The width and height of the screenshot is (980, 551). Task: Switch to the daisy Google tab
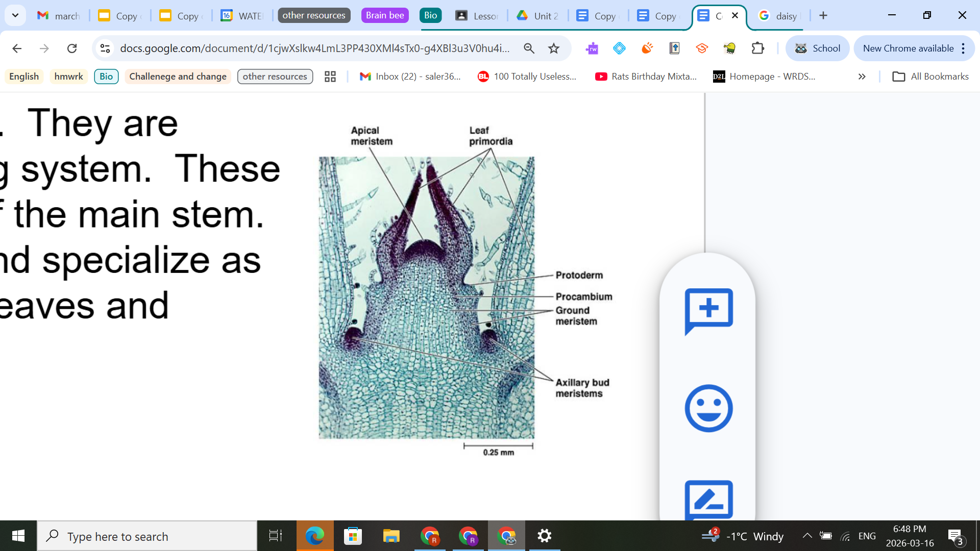pos(778,16)
